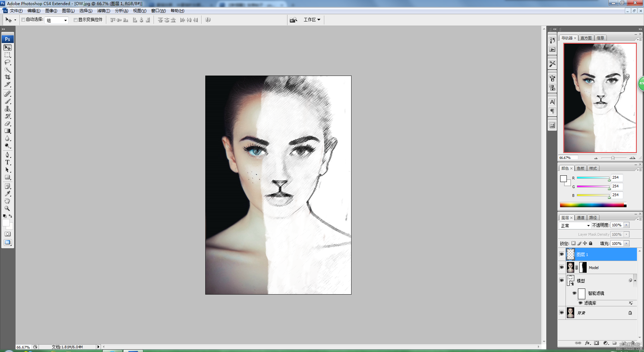The height and width of the screenshot is (352, 644).
Task: Toggle Quick Mask mode icon
Action: (7, 234)
